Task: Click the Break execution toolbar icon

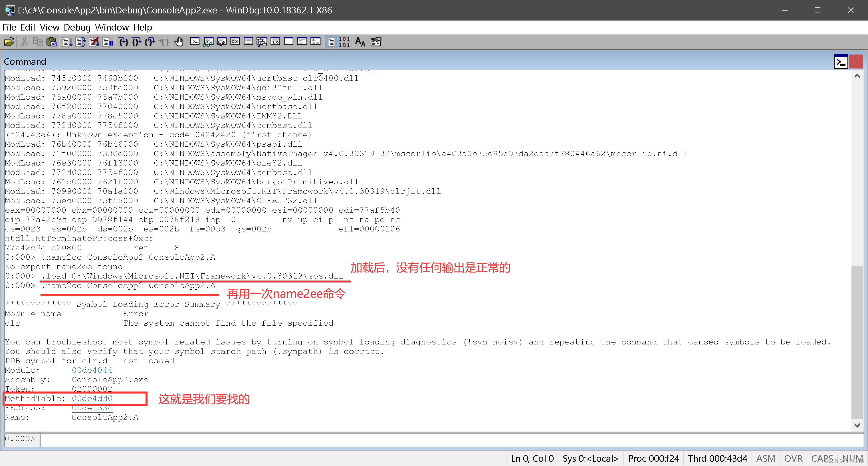Action: point(108,42)
